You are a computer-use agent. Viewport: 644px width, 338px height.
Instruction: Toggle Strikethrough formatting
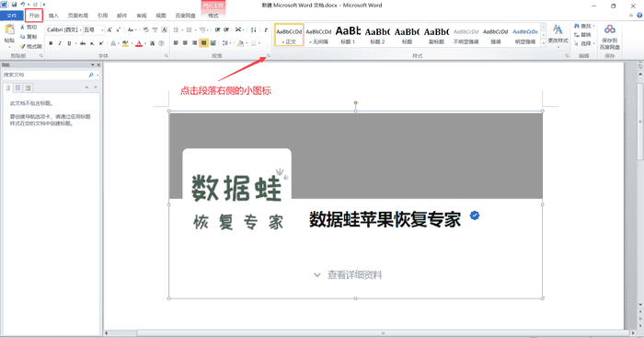coord(83,43)
